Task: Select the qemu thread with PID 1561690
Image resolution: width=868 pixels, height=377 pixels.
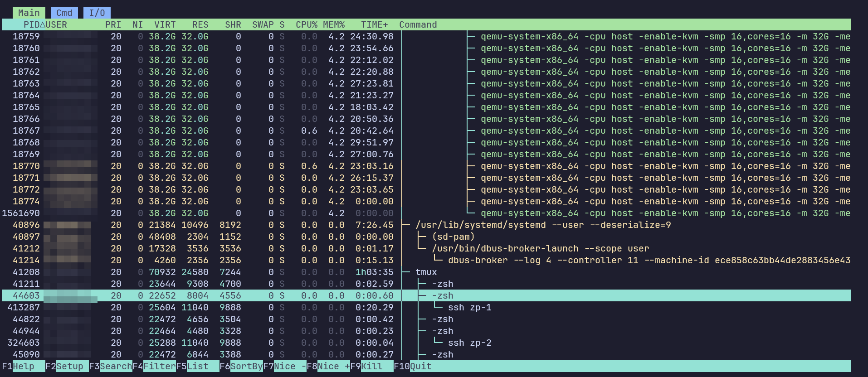Action: [x=426, y=213]
